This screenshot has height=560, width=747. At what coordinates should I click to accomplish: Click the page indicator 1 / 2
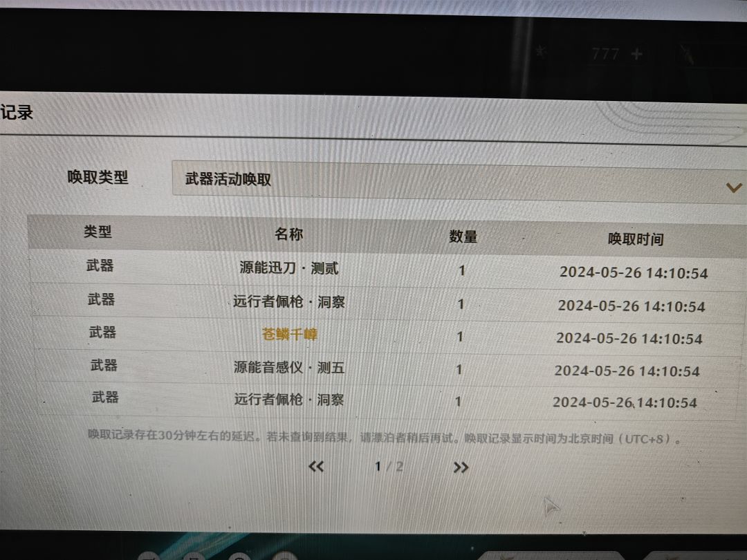click(389, 467)
